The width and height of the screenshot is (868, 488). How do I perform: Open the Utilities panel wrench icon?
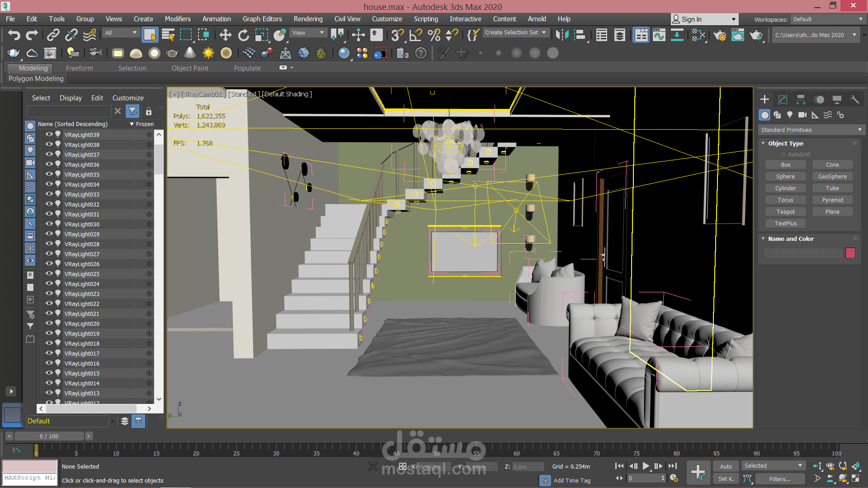[x=854, y=99]
